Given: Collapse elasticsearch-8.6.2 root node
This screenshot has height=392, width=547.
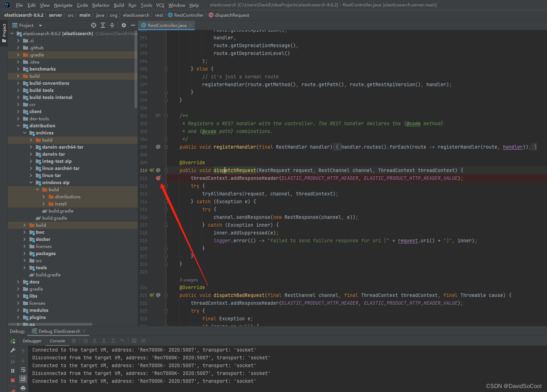Looking at the screenshot, I should click(x=12, y=33).
